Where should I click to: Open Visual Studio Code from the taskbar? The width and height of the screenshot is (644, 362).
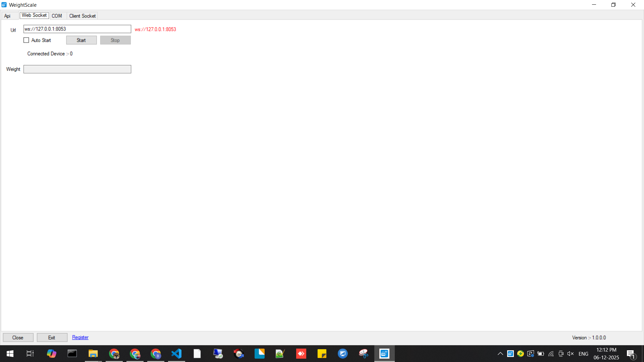point(176,354)
